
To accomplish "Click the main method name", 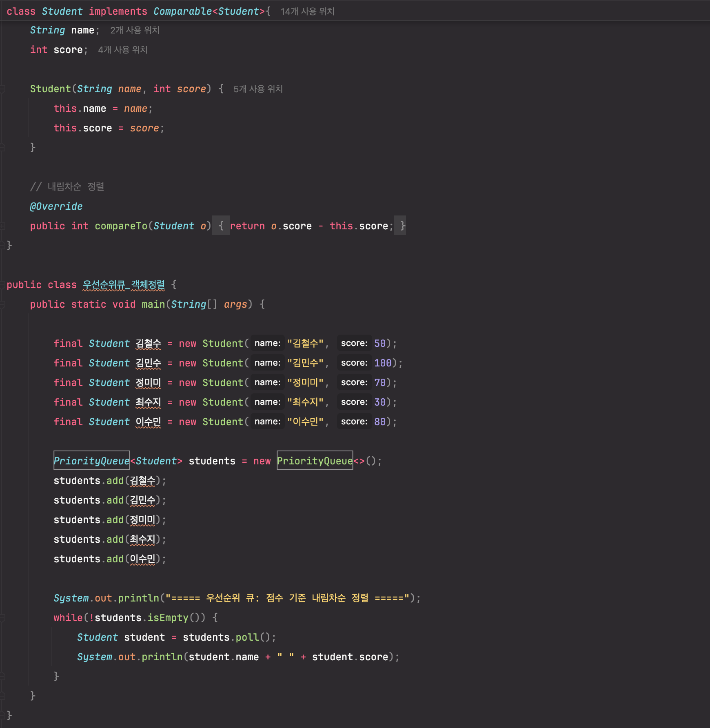I will tap(153, 304).
